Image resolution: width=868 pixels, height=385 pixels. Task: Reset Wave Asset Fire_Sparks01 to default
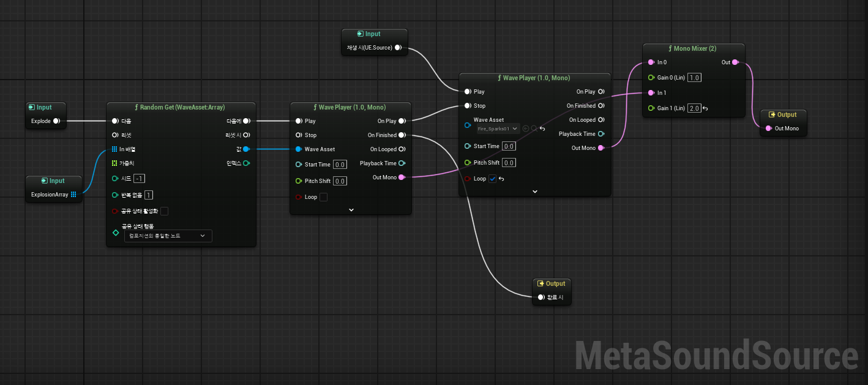[542, 129]
